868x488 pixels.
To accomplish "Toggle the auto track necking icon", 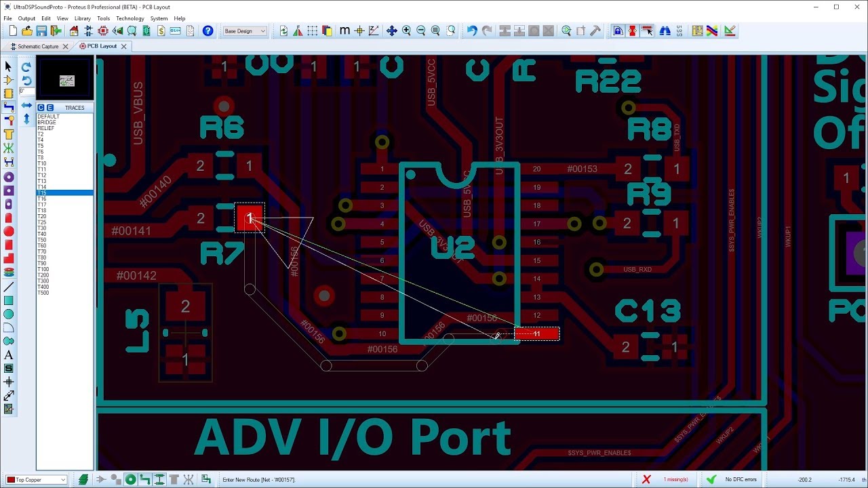I will (633, 31).
